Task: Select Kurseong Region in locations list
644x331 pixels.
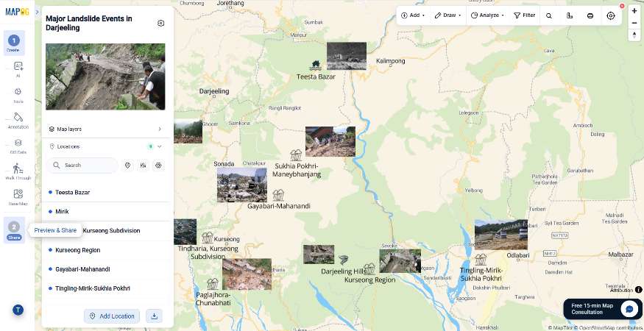Action: (107, 250)
